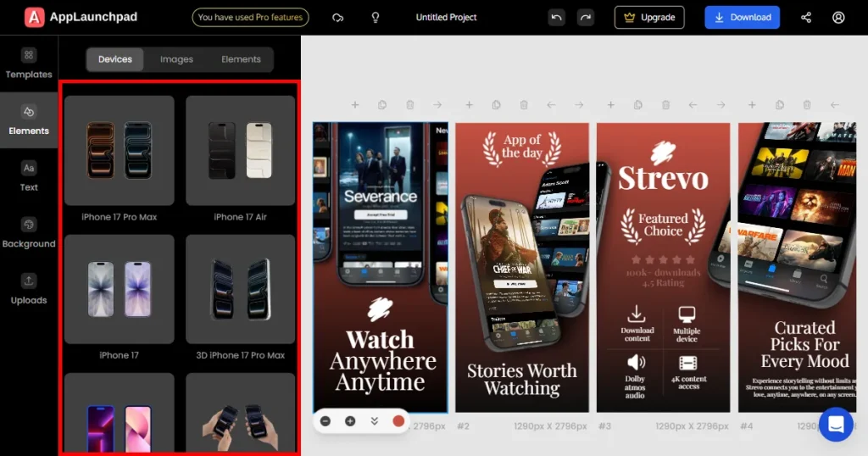Click the blue Download button
Viewport: 868px width, 456px height.
742,17
